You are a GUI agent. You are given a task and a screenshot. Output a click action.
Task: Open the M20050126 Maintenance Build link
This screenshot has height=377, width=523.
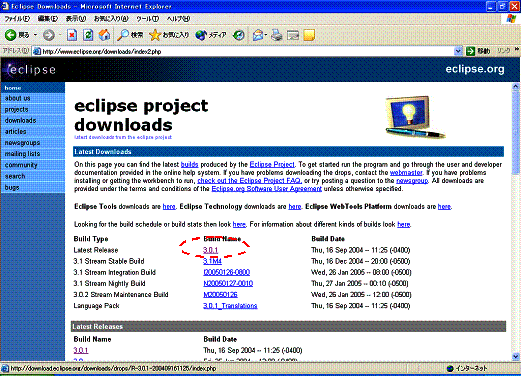tap(220, 295)
